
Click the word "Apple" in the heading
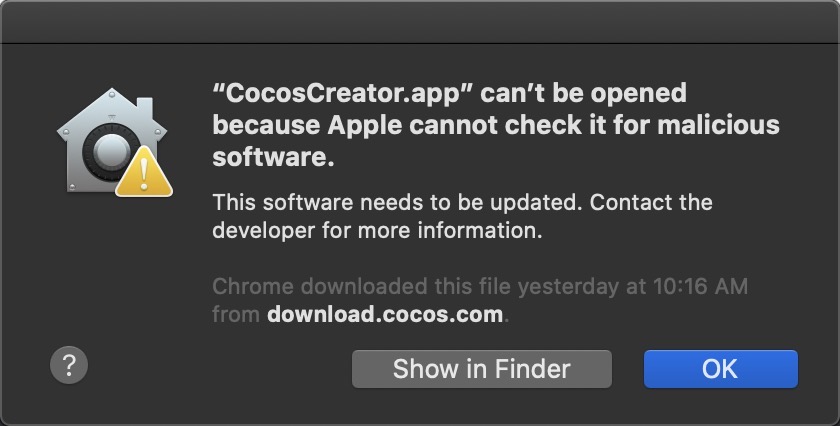[365, 126]
